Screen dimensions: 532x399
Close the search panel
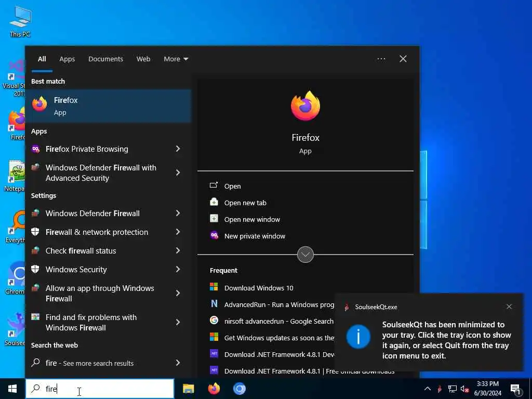click(x=403, y=59)
